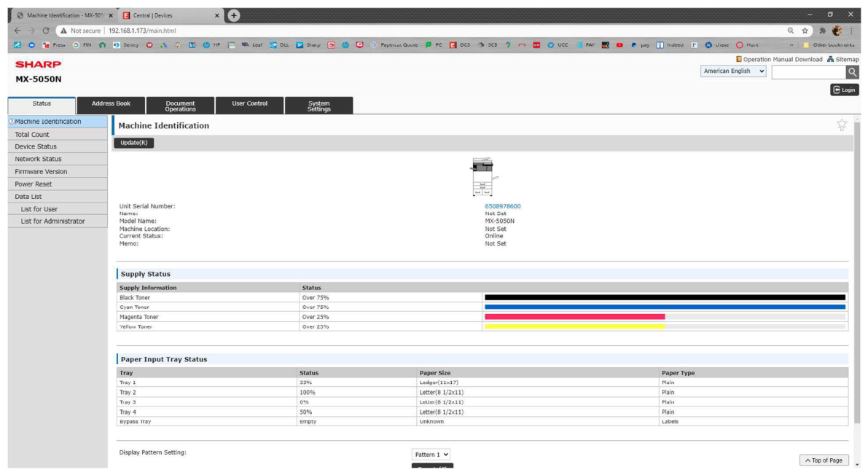The height and width of the screenshot is (475, 868).
Task: Bookmark this page using the address bar star
Action: [805, 31]
